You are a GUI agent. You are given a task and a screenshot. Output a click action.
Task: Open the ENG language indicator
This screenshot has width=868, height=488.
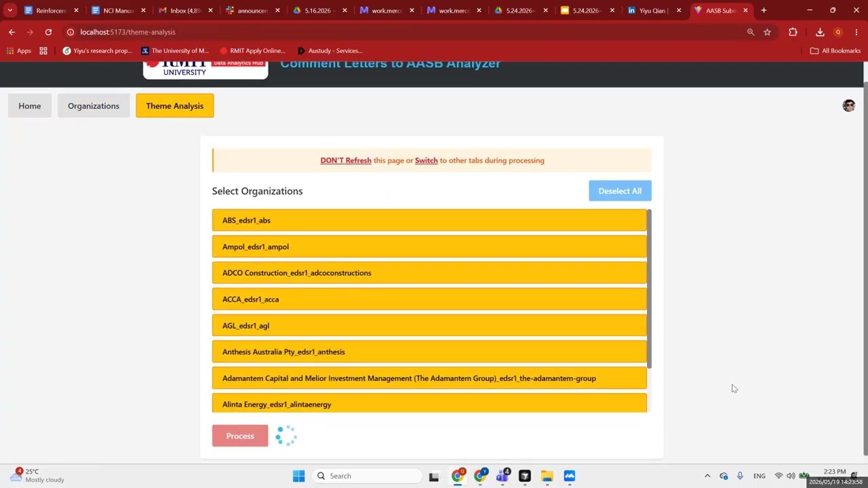click(x=759, y=476)
